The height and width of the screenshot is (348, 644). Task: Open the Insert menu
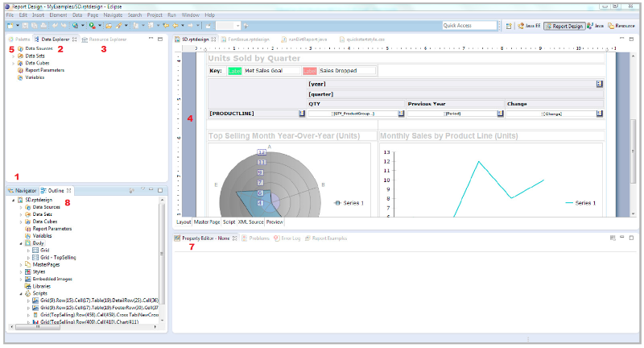coord(38,14)
